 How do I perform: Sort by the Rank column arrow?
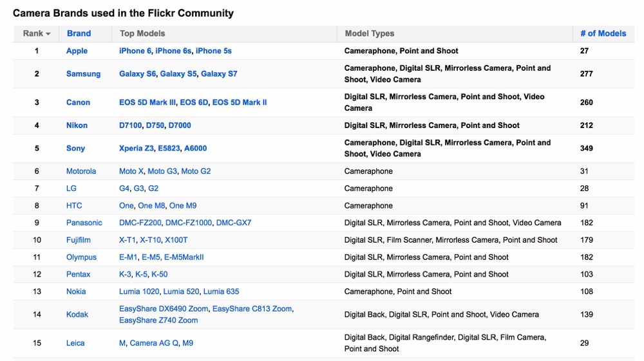point(48,34)
